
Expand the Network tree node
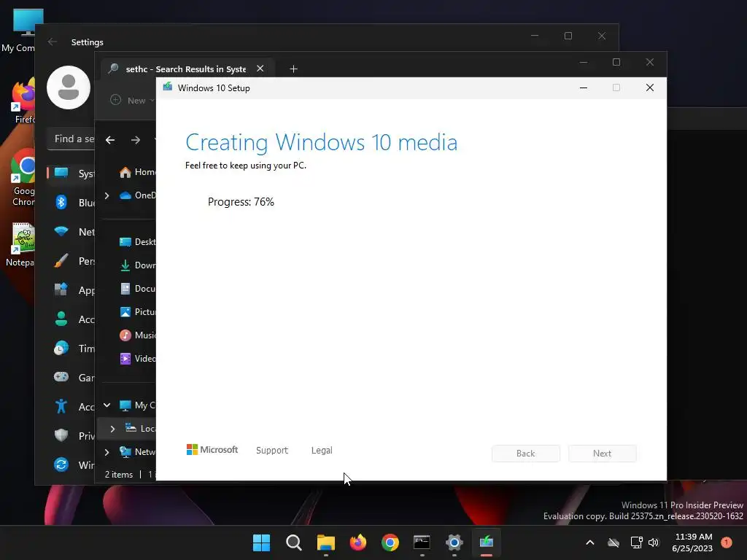pyautogui.click(x=107, y=452)
